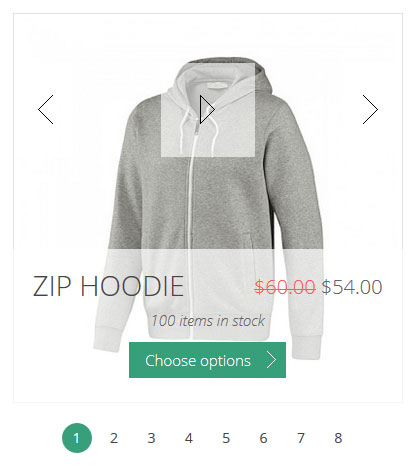Select the active page 1 bullet
The height and width of the screenshot is (469, 415).
pos(77,438)
